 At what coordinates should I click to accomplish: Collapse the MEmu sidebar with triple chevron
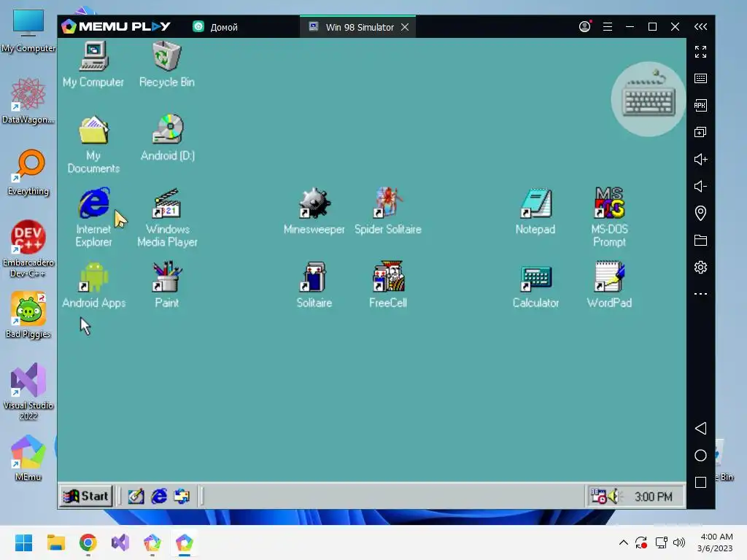[700, 27]
